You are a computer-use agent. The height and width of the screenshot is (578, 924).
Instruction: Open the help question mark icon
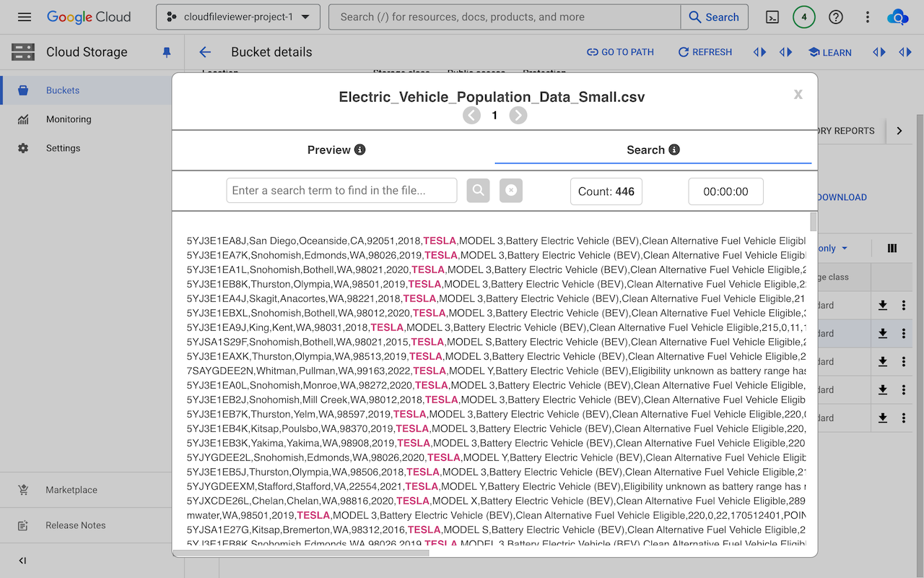[836, 17]
